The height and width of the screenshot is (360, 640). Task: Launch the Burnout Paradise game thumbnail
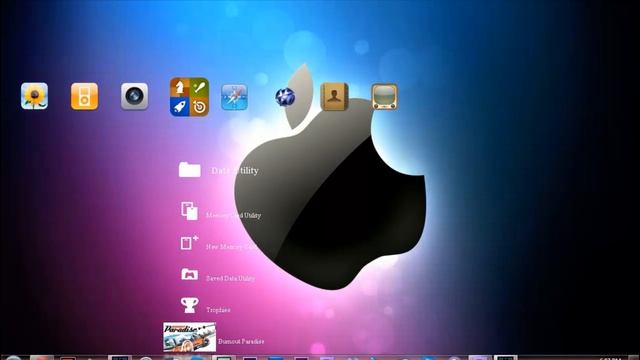pyautogui.click(x=189, y=337)
